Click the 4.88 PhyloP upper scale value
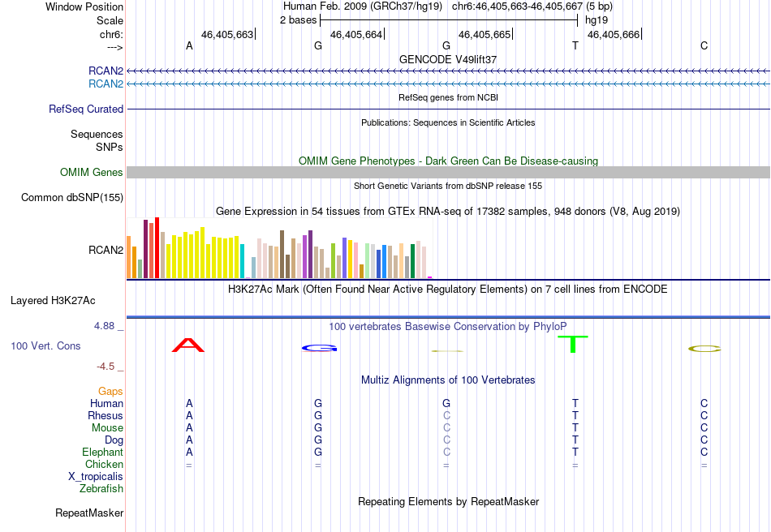This screenshot has height=532, width=771. click(104, 326)
